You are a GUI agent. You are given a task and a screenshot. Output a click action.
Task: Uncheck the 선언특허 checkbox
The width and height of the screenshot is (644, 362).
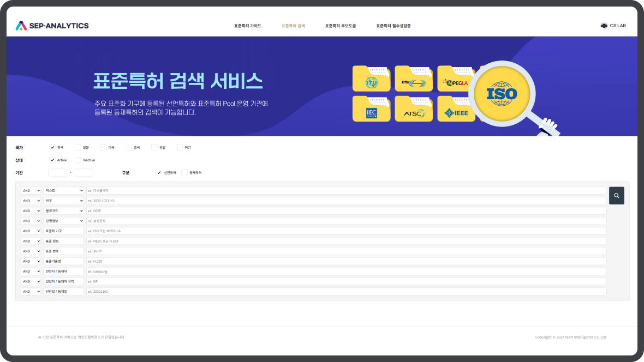158,173
